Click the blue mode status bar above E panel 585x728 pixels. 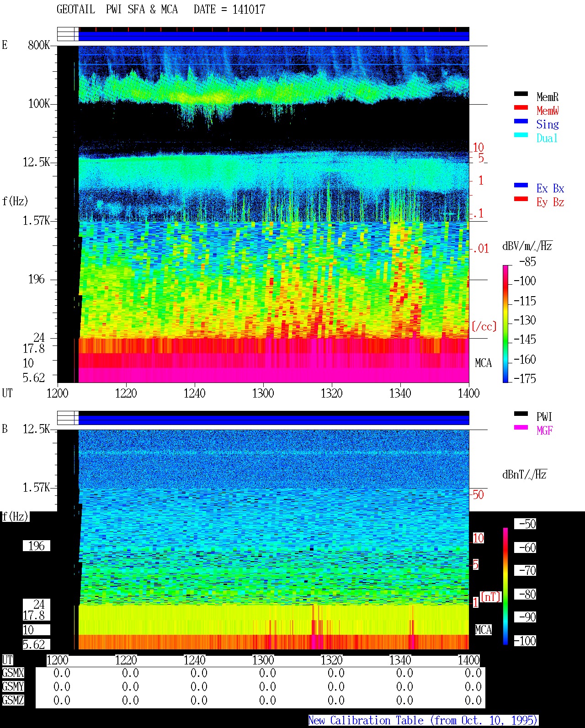pos(274,36)
